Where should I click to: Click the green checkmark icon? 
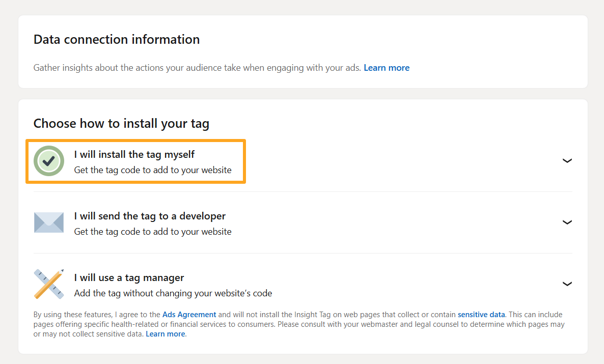[49, 161]
